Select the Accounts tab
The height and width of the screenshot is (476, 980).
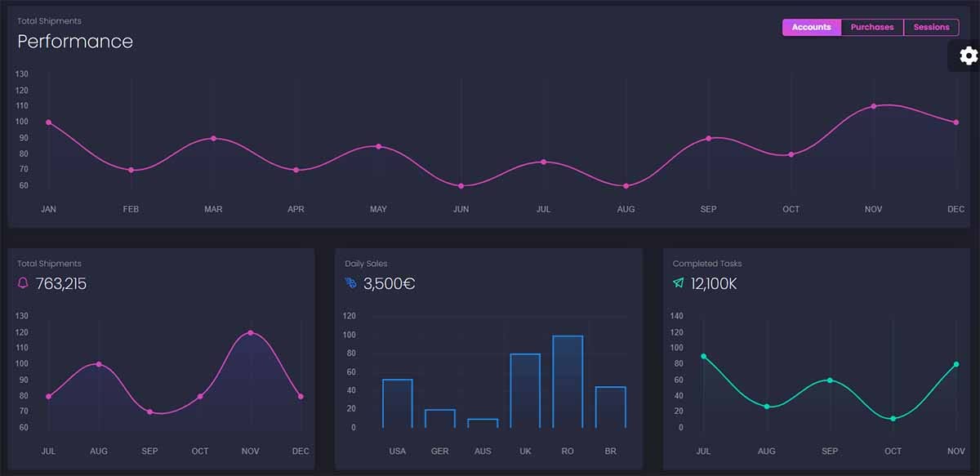tap(811, 27)
